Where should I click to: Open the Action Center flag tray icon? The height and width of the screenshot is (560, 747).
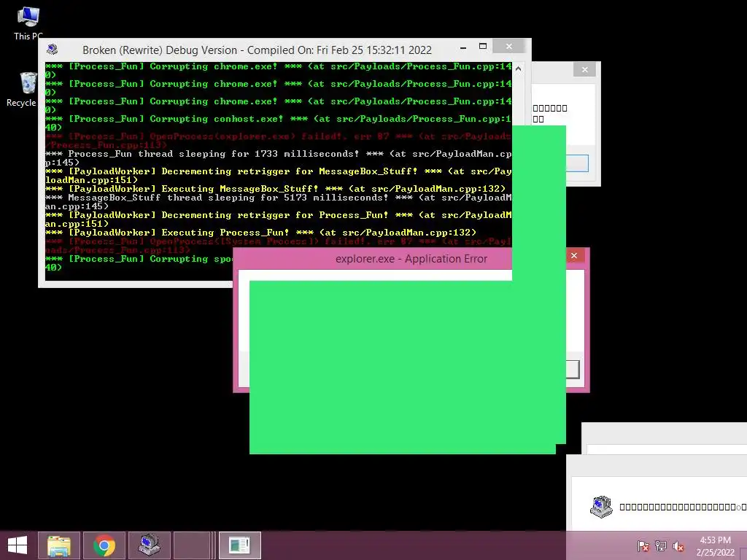[643, 546]
